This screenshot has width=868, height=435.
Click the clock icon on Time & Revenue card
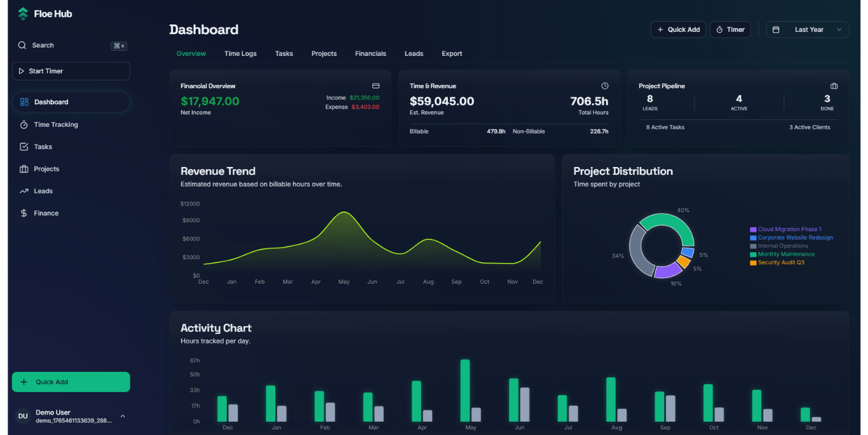pyautogui.click(x=604, y=84)
